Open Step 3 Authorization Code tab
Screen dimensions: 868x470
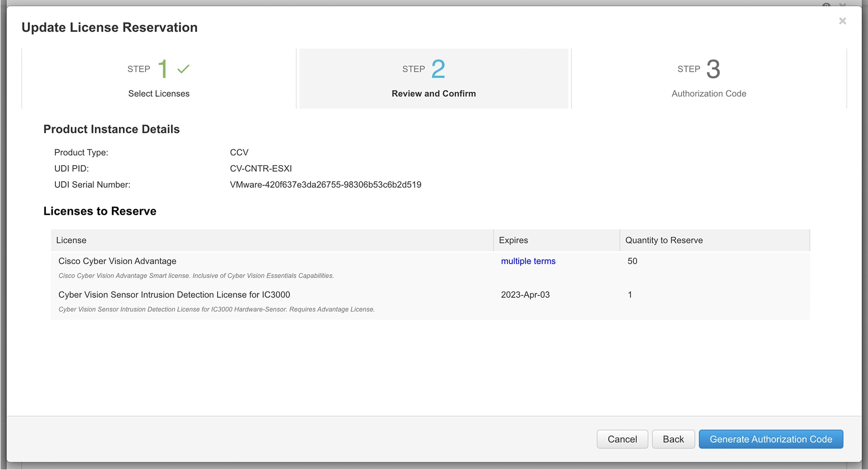[x=709, y=78]
